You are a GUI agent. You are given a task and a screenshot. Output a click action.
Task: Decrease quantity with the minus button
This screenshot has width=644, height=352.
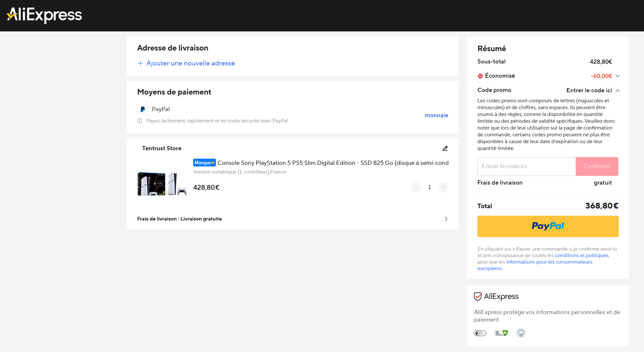point(416,187)
